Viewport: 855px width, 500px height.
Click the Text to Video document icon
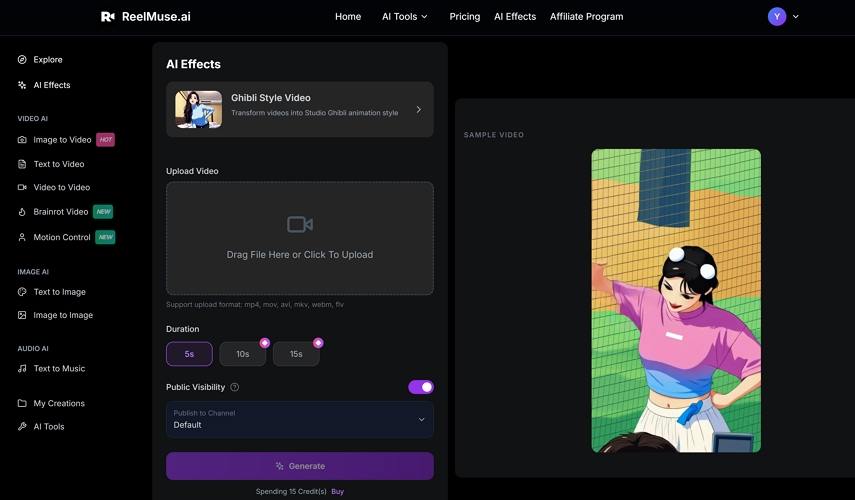tap(22, 164)
